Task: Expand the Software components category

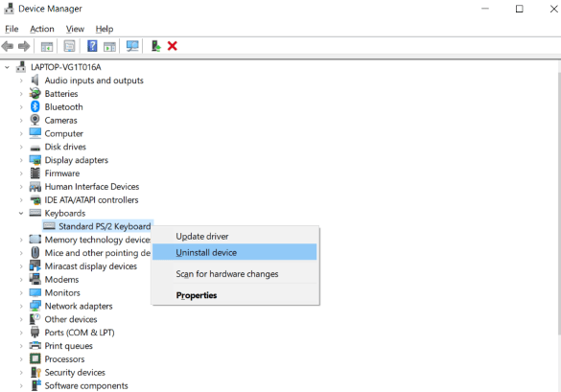Action: (x=21, y=386)
